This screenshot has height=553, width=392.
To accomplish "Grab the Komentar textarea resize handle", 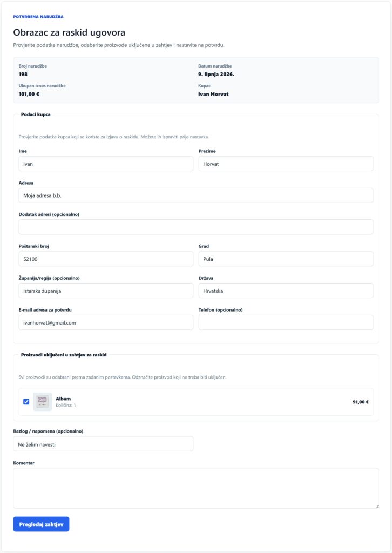I will 377,507.
